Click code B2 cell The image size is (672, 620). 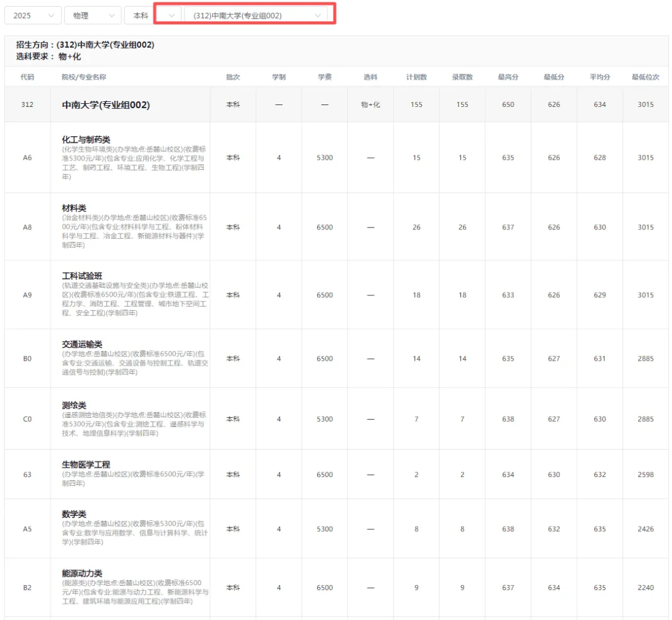(27, 588)
